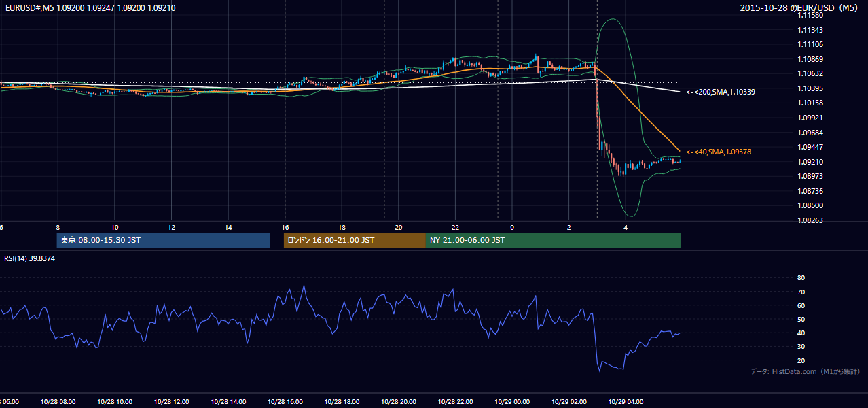The height and width of the screenshot is (408, 868).
Task: Click the 10/28 10:00 time axis label
Action: click(115, 402)
